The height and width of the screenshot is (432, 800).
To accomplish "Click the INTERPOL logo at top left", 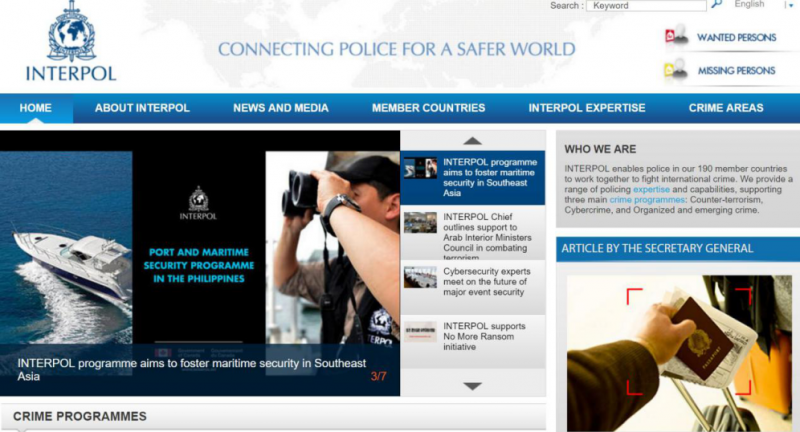I will 70,43.
